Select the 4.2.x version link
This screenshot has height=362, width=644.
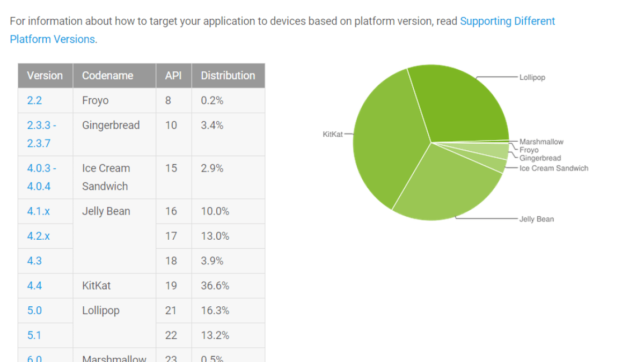[x=38, y=236]
